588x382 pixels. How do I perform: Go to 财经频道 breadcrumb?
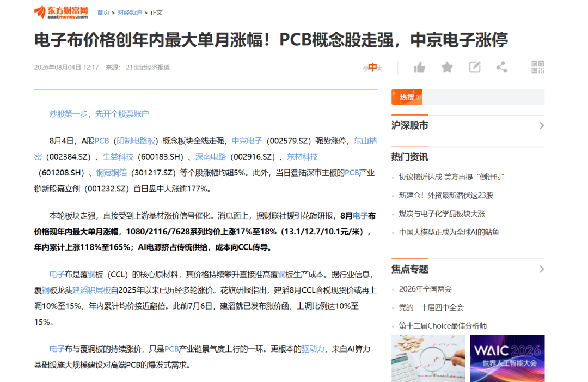pyautogui.click(x=130, y=13)
